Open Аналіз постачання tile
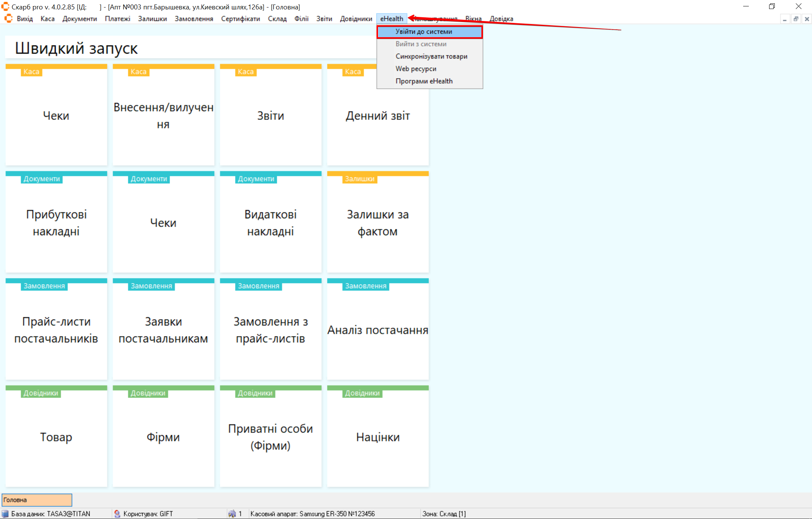Screen dimensions: 812x519 click(378, 330)
